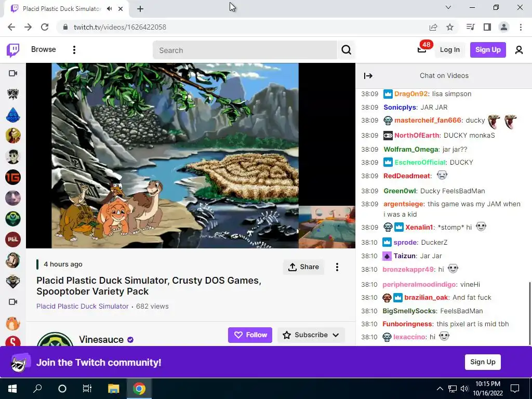Open Chrome media controls
Screen dimensions: 532x399
471,27
